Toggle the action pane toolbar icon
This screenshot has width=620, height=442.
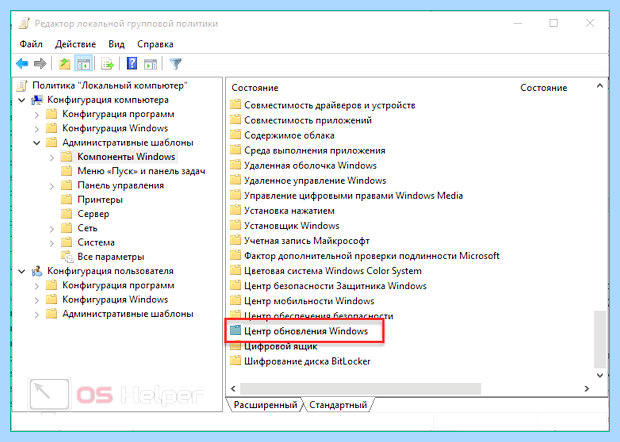point(150,63)
